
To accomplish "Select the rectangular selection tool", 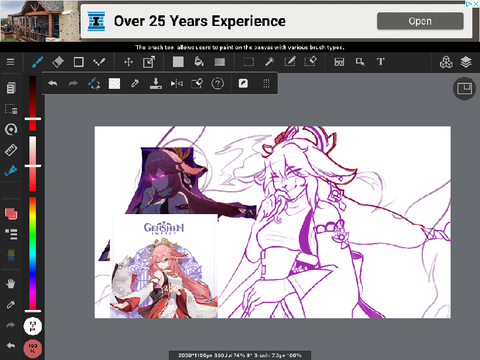I will (248, 62).
